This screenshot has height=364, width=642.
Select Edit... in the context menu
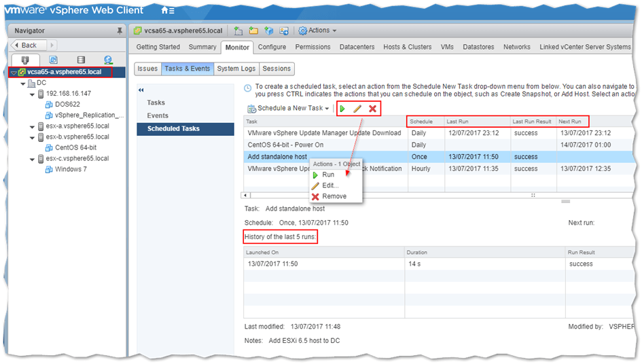(x=330, y=185)
